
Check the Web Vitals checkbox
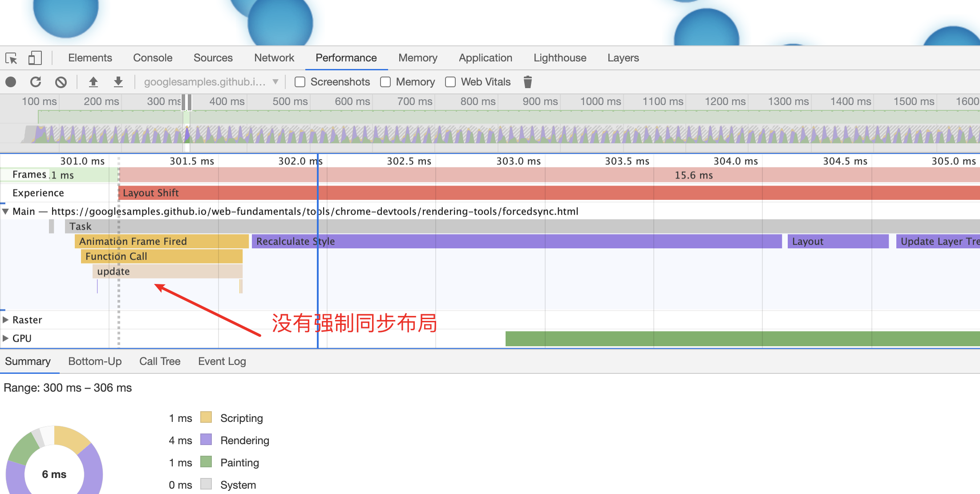pyautogui.click(x=450, y=82)
